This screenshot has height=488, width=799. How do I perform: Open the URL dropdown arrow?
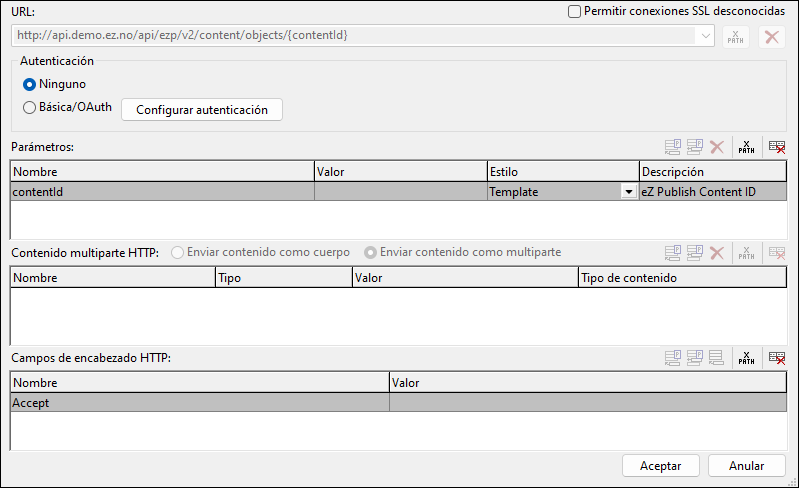point(706,36)
